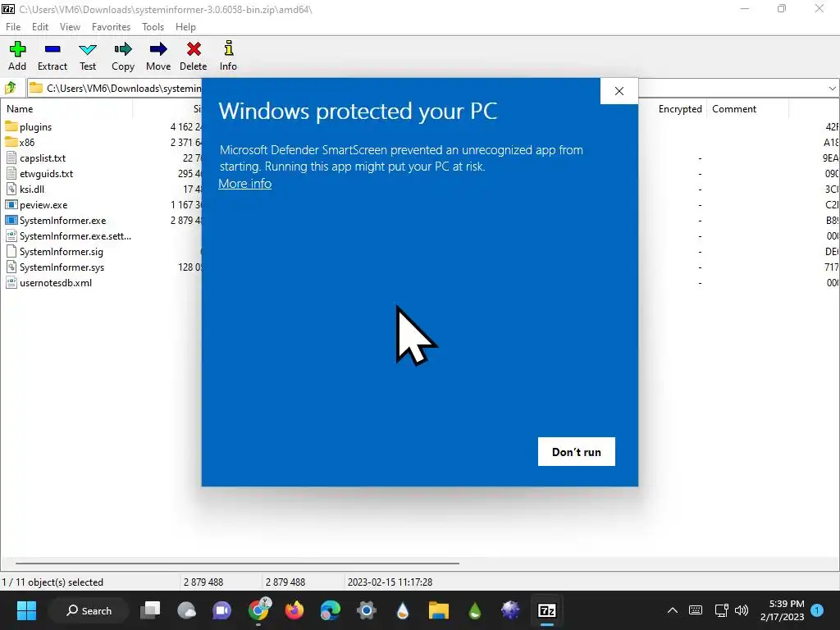Select usernotesdb.xml in the list
This screenshot has height=630, width=840.
click(x=55, y=282)
